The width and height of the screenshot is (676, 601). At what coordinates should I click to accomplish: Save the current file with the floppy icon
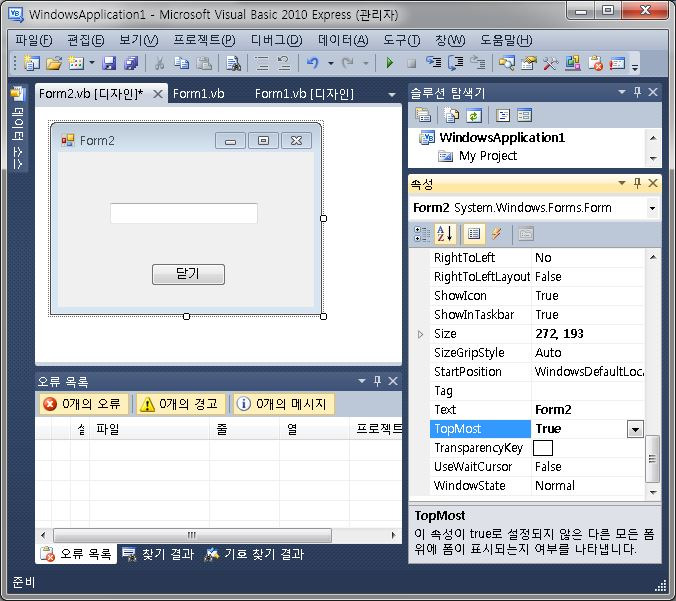point(110,64)
